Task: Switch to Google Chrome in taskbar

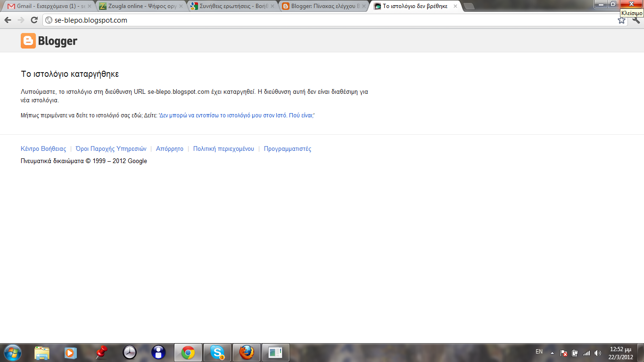Action: coord(188,353)
